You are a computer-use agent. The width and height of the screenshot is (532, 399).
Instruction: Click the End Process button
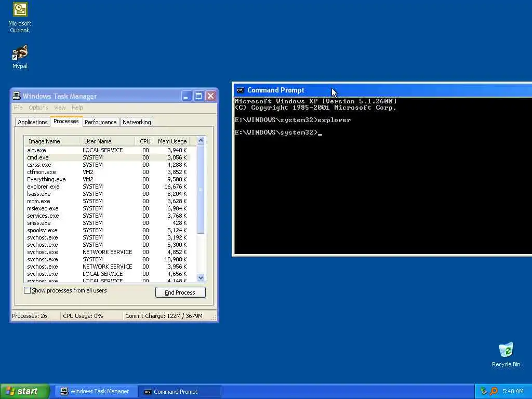point(180,292)
